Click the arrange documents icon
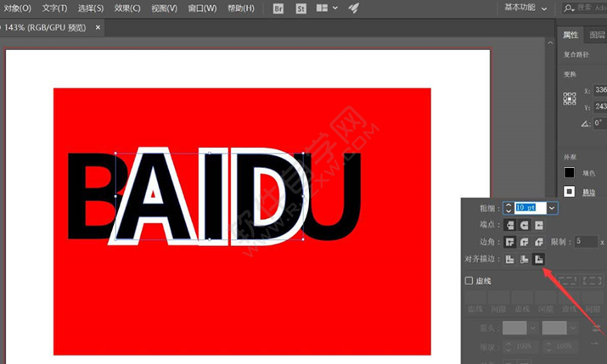 (x=322, y=8)
